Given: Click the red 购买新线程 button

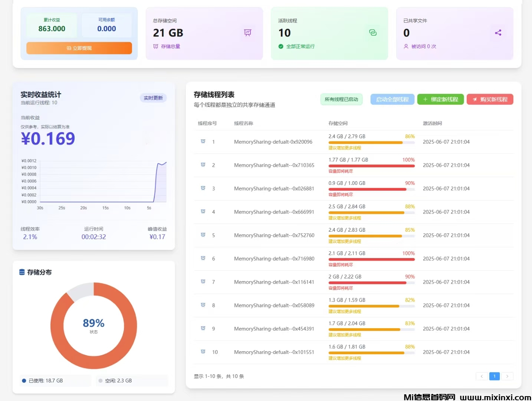Looking at the screenshot, I should [x=490, y=100].
